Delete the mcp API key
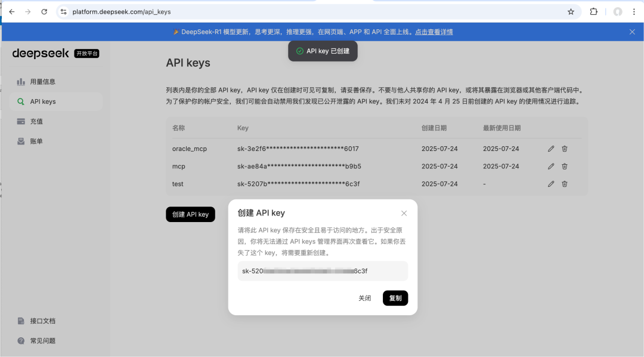 [565, 167]
